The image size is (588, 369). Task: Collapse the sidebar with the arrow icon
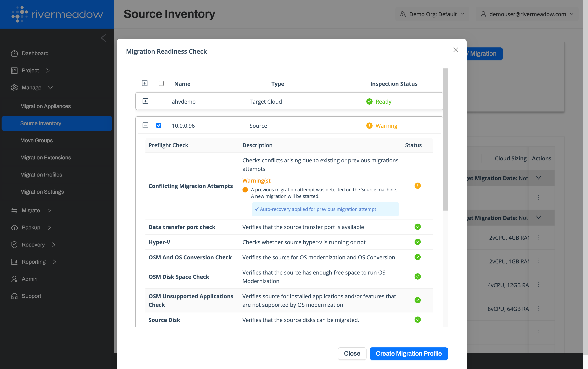(103, 38)
